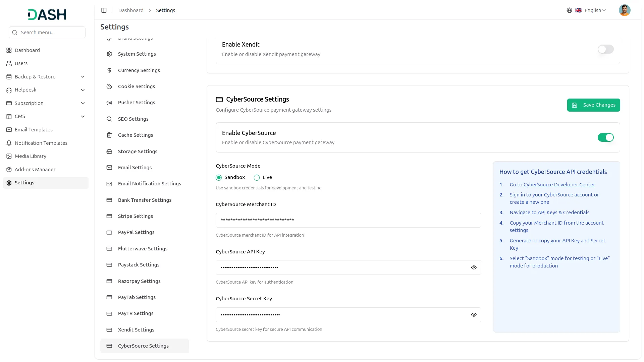Open SEO Settings via the magnifier icon
The height and width of the screenshot is (362, 644).
click(109, 119)
